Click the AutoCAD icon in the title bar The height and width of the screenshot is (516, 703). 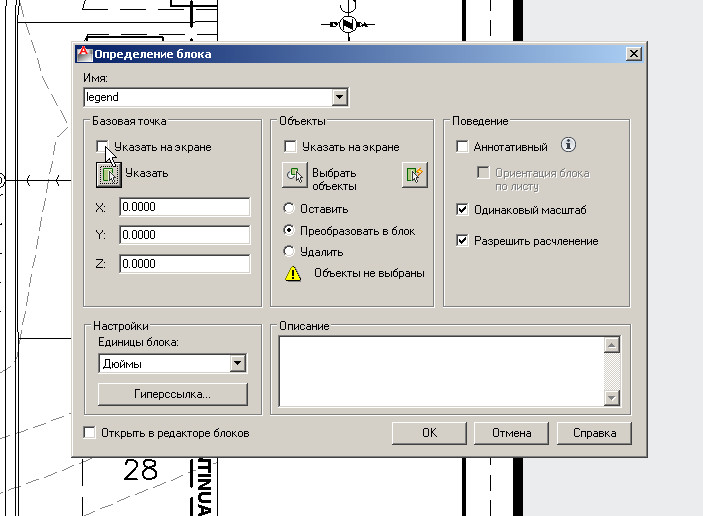coord(84,54)
